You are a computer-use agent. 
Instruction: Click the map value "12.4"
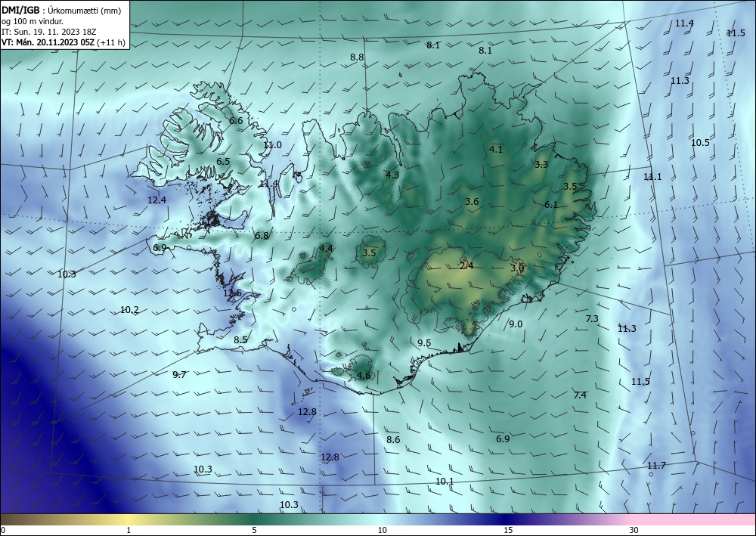pos(156,200)
